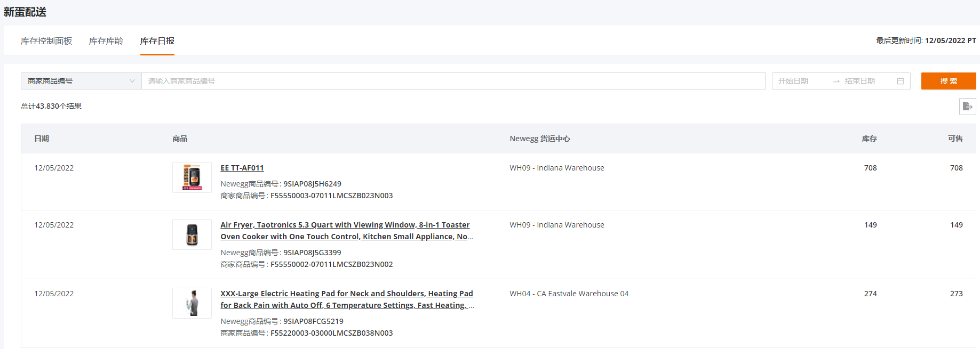Expand the 商家商品编号 search type dropdown
The image size is (980, 349).
coord(81,81)
